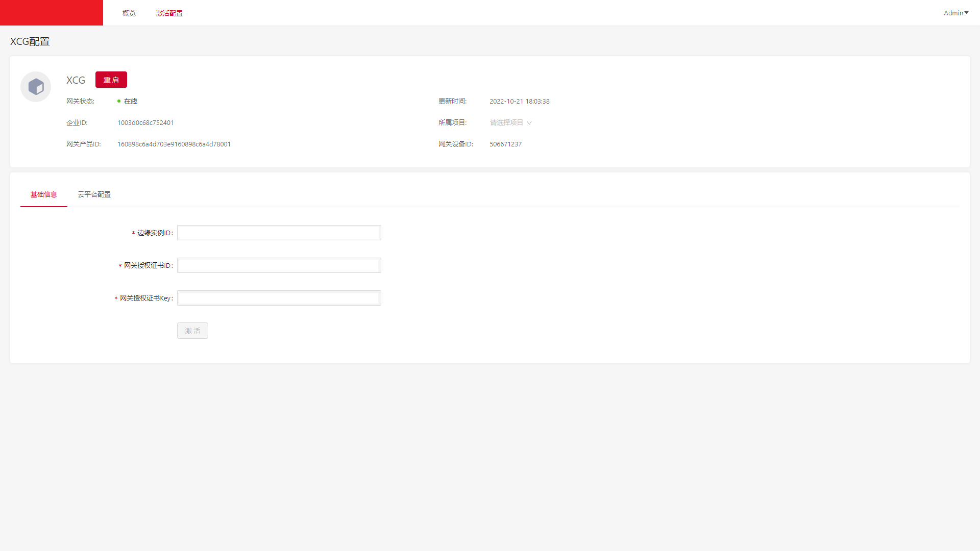
Task: Click the 网关授权证书Key text box
Action: [x=279, y=298]
